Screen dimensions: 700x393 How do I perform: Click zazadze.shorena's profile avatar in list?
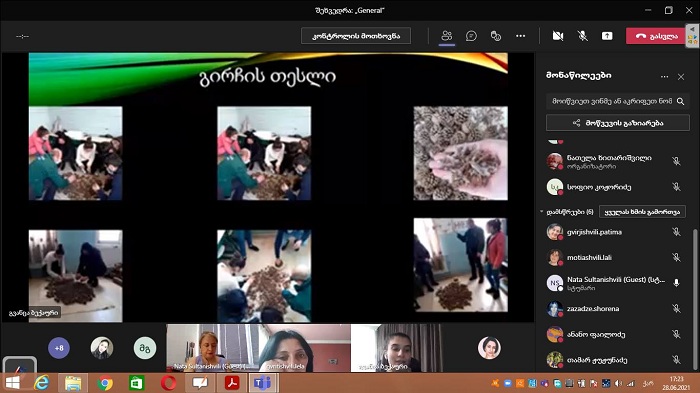click(x=554, y=309)
